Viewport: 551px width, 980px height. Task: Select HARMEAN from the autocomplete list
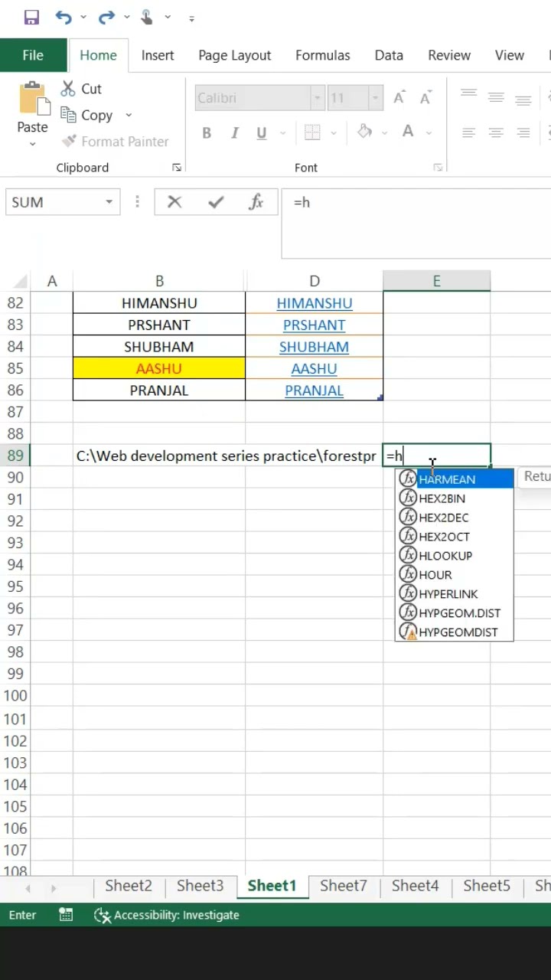[x=455, y=479]
